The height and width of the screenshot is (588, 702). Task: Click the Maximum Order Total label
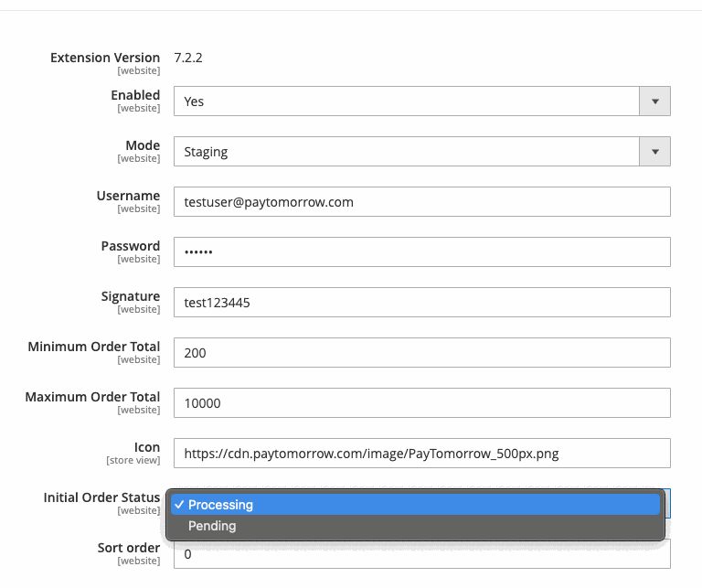[x=92, y=397]
